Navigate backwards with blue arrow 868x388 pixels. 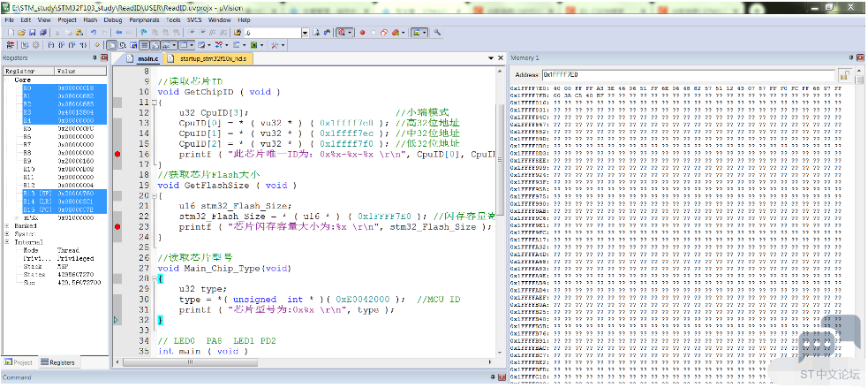pyautogui.click(x=118, y=33)
